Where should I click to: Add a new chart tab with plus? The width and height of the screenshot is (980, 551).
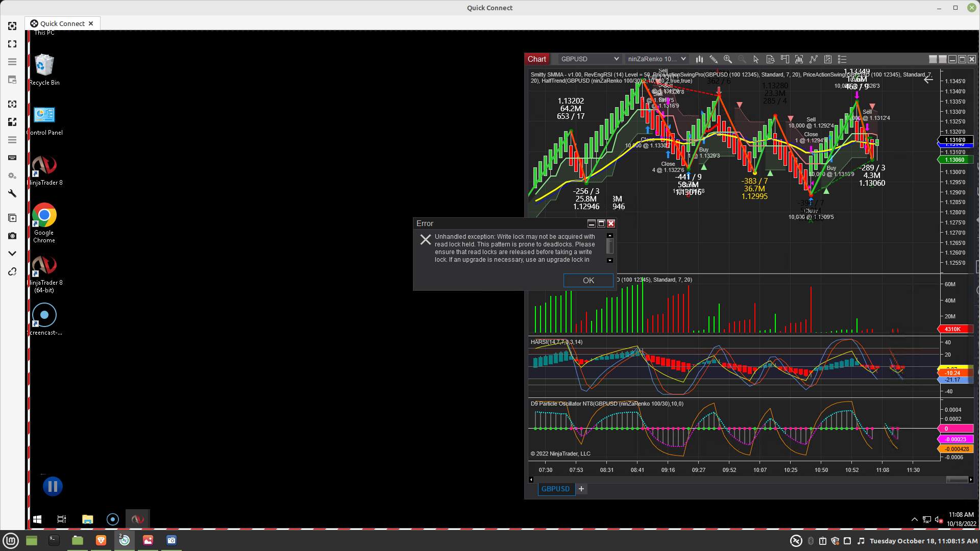581,489
